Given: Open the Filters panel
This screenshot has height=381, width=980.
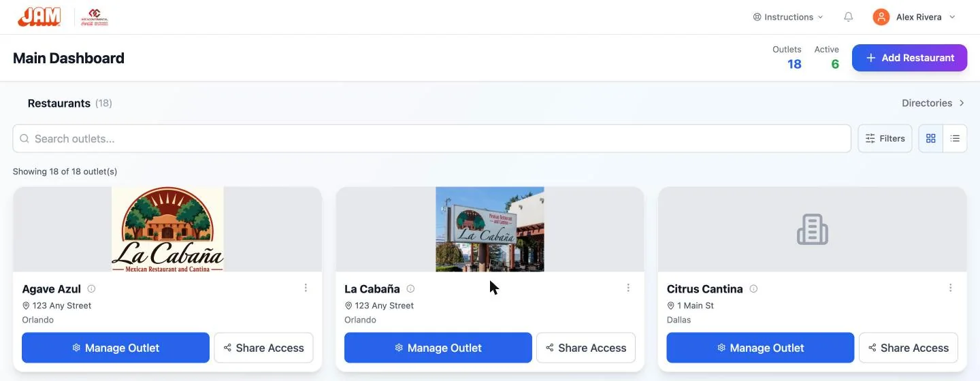Looking at the screenshot, I should point(885,139).
